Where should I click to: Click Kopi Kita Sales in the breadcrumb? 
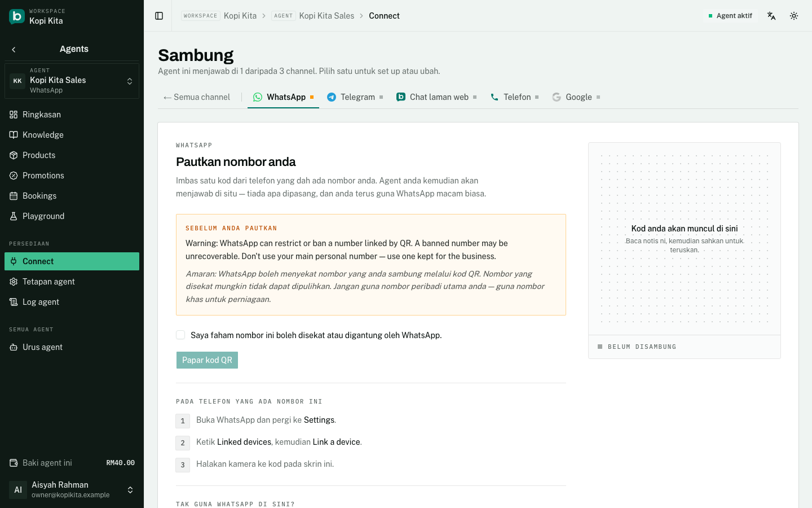click(x=326, y=16)
